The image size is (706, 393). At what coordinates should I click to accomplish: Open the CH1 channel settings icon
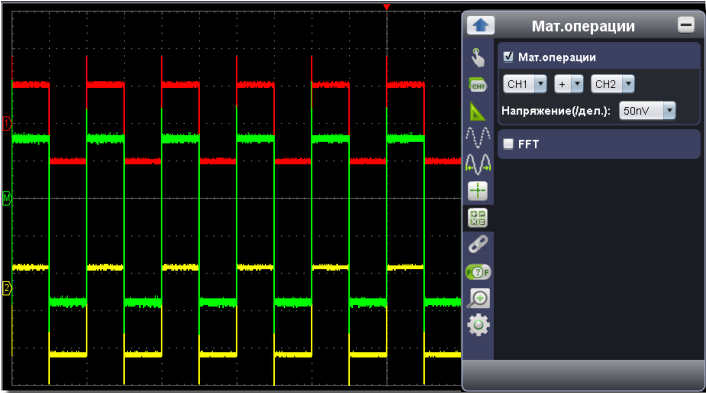478,85
